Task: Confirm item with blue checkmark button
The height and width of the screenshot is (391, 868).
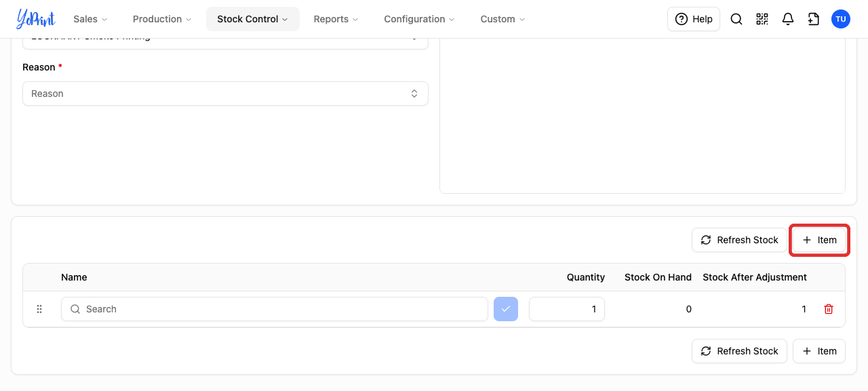Action: point(506,309)
